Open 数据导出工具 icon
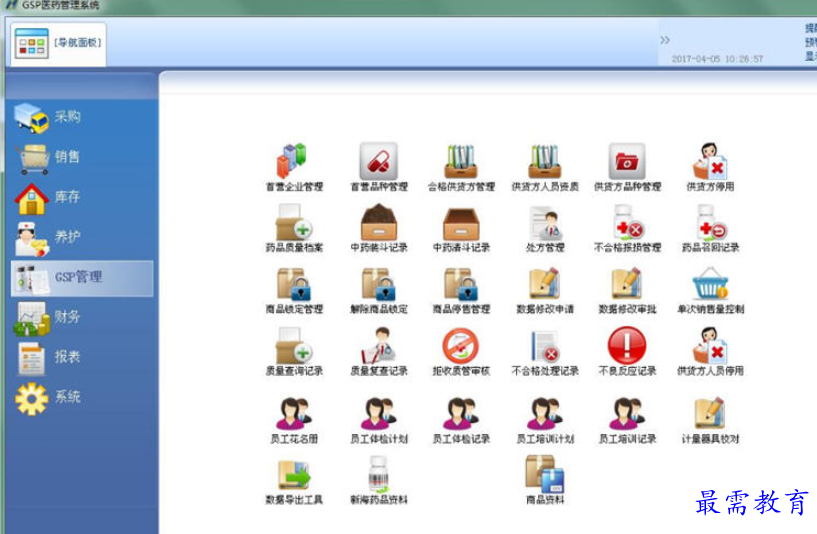 (294, 475)
